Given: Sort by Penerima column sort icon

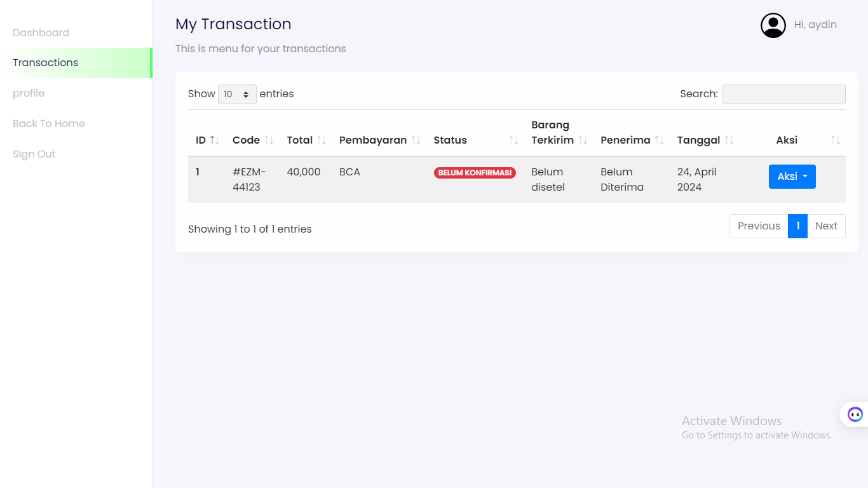Looking at the screenshot, I should (x=659, y=140).
